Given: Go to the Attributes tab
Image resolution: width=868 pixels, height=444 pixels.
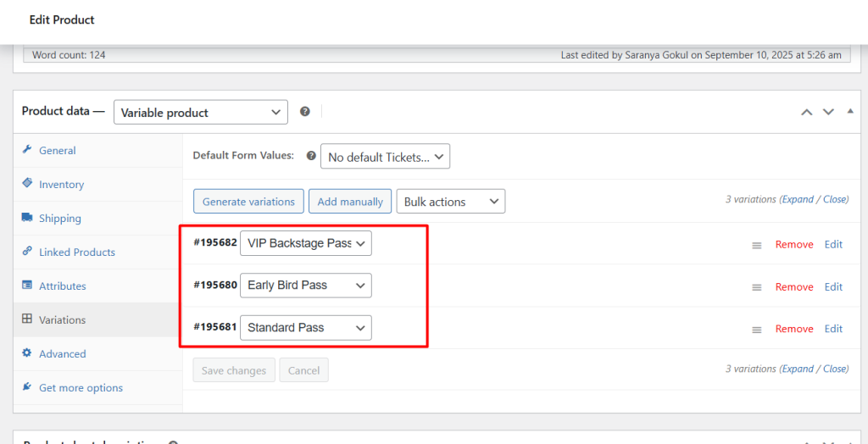Looking at the screenshot, I should (62, 286).
